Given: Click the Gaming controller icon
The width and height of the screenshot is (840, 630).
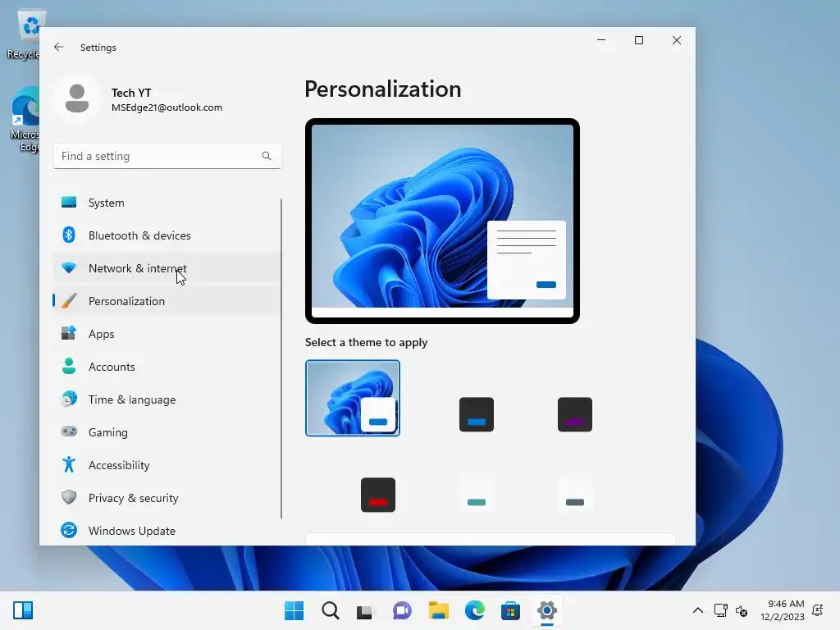Looking at the screenshot, I should pyautogui.click(x=69, y=431).
